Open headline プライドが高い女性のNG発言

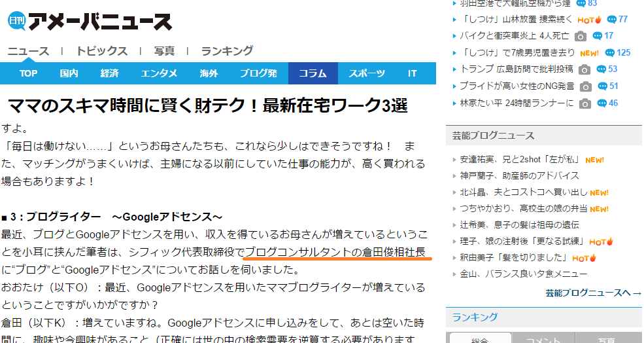pyautogui.click(x=517, y=86)
